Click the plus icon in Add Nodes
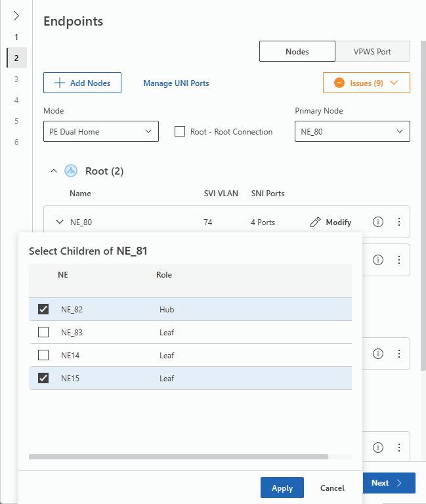 [x=60, y=83]
